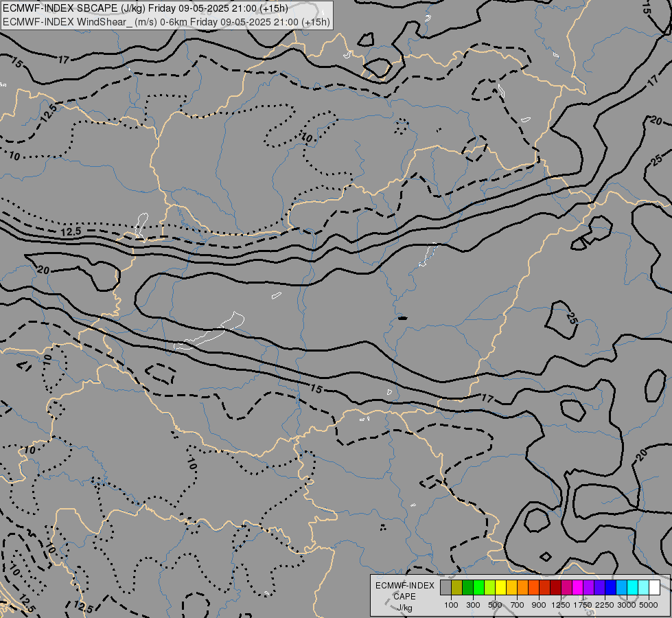Click the 500 value under the color bar
The height and width of the screenshot is (618, 672).
point(495,605)
